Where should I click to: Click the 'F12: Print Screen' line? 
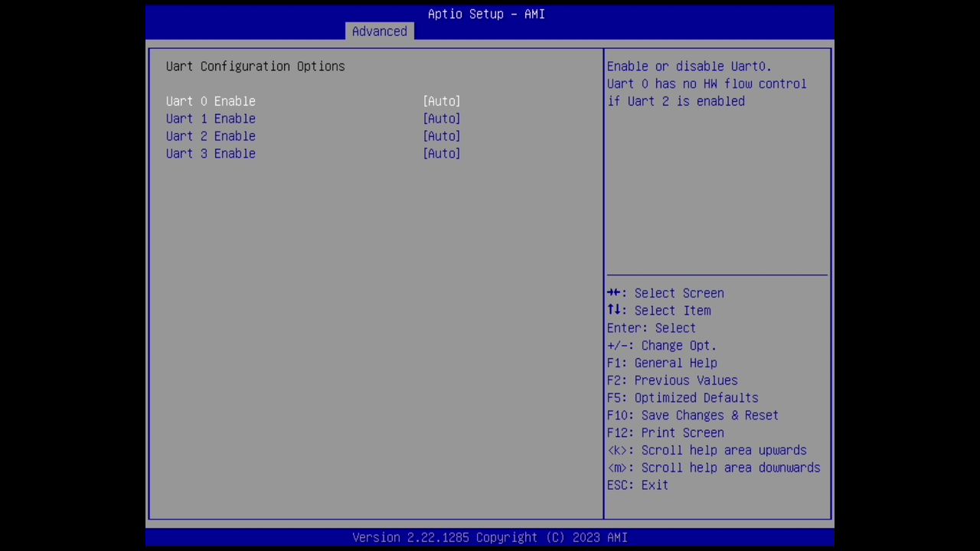pyautogui.click(x=665, y=433)
